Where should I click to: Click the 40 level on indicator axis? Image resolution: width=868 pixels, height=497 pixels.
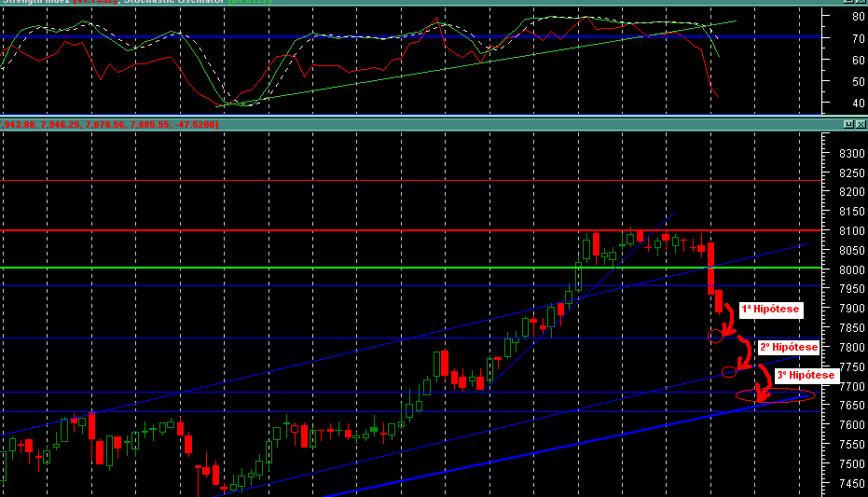pyautogui.click(x=858, y=103)
